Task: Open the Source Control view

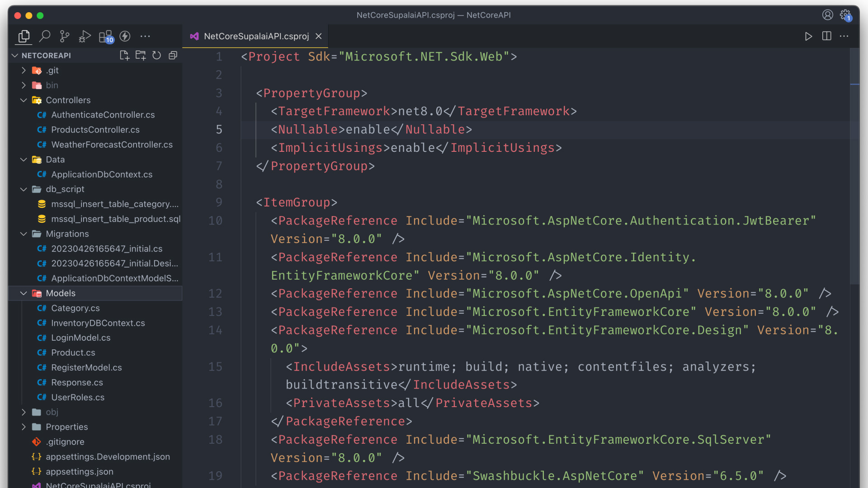Action: tap(65, 36)
